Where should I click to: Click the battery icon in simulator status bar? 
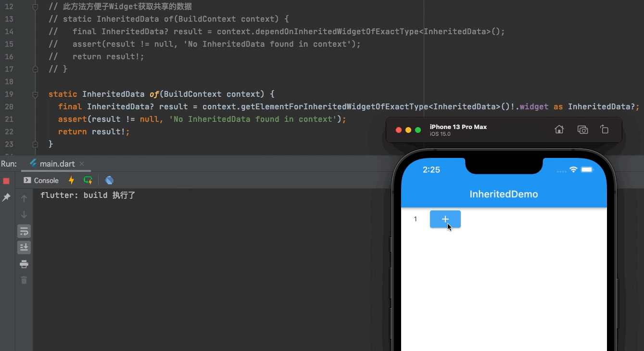point(588,169)
